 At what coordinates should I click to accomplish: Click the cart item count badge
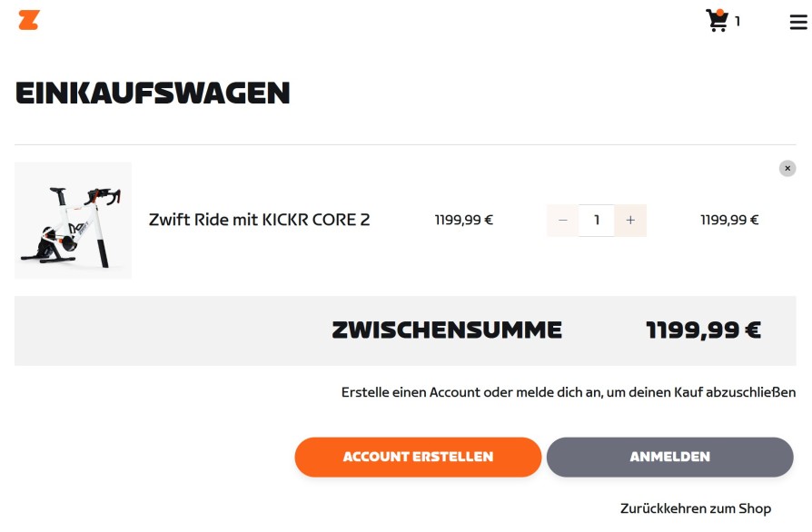(737, 23)
